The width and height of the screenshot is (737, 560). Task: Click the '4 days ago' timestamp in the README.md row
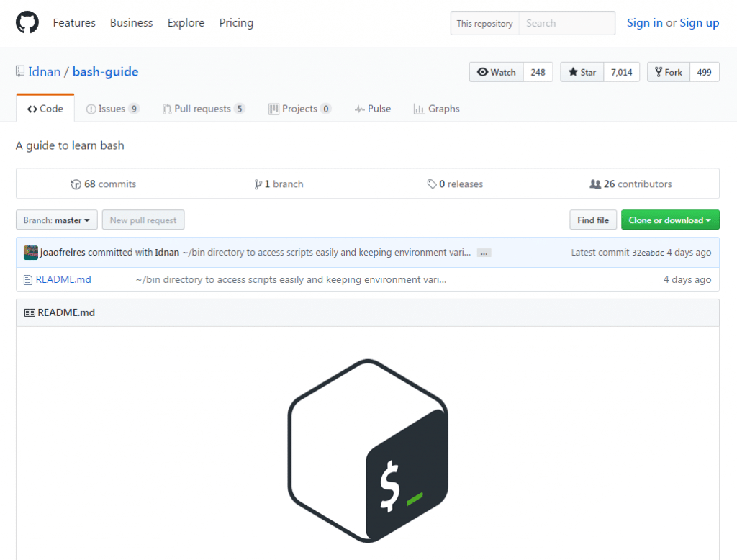pos(687,280)
